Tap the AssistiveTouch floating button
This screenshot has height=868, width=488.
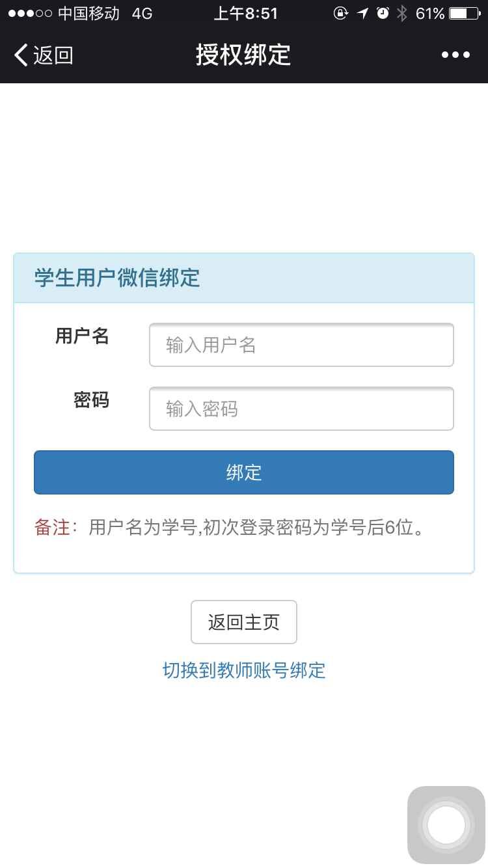[446, 824]
